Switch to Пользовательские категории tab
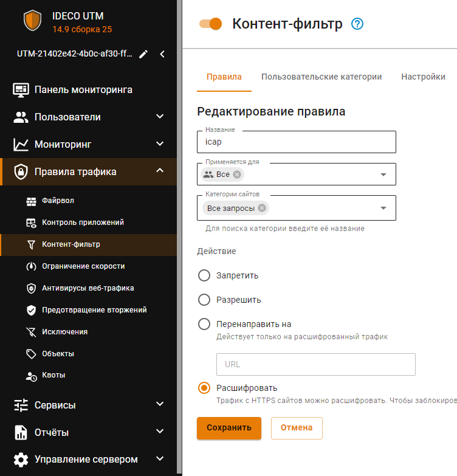This screenshot has width=457, height=476. [321, 77]
